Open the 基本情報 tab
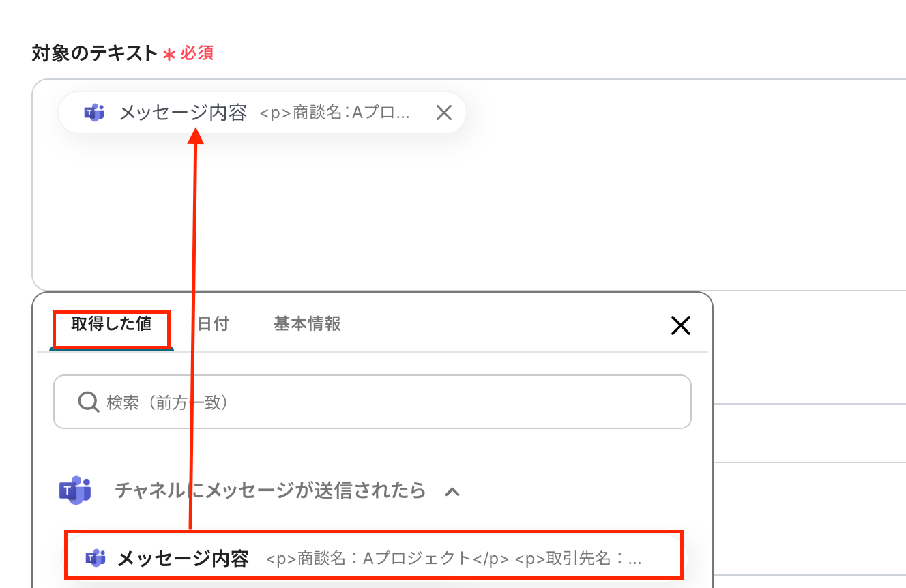This screenshot has width=906, height=588. coord(307,324)
